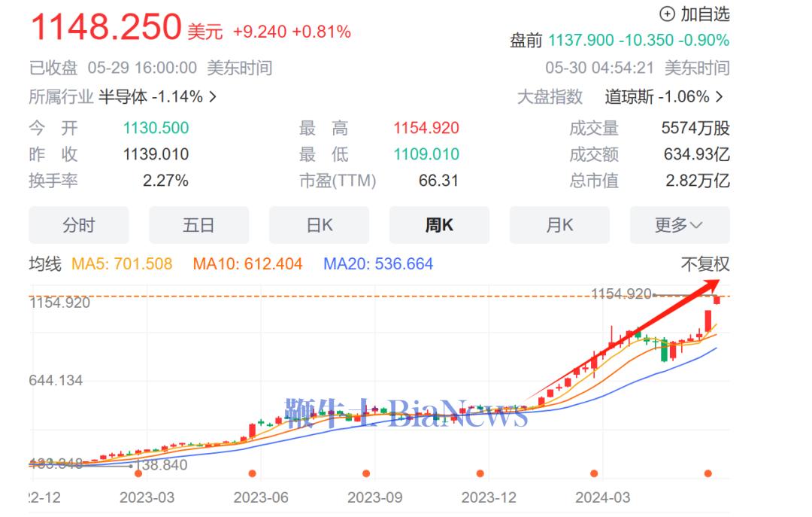Click the 今开 value 1130.500
This screenshot has width=812, height=517.
pos(156,128)
